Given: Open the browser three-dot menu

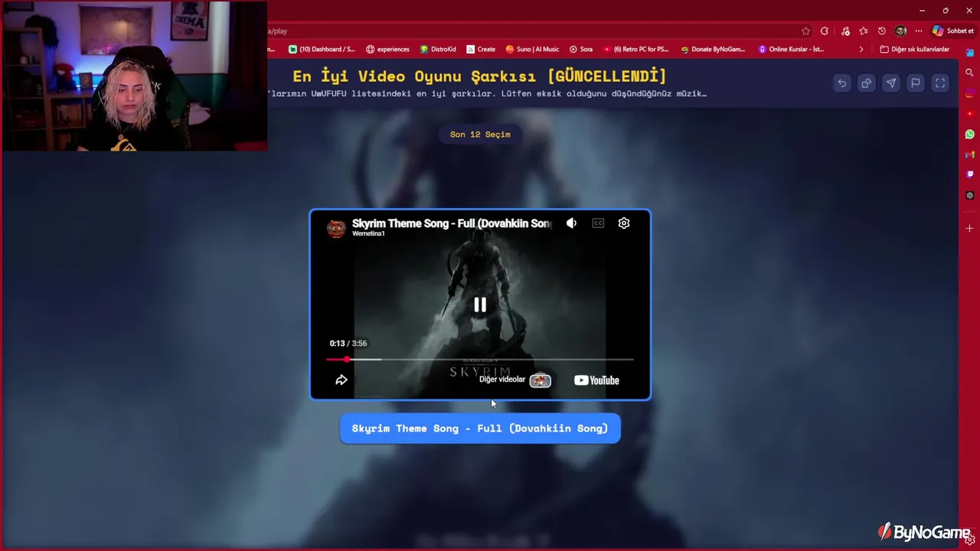Looking at the screenshot, I should click(918, 31).
